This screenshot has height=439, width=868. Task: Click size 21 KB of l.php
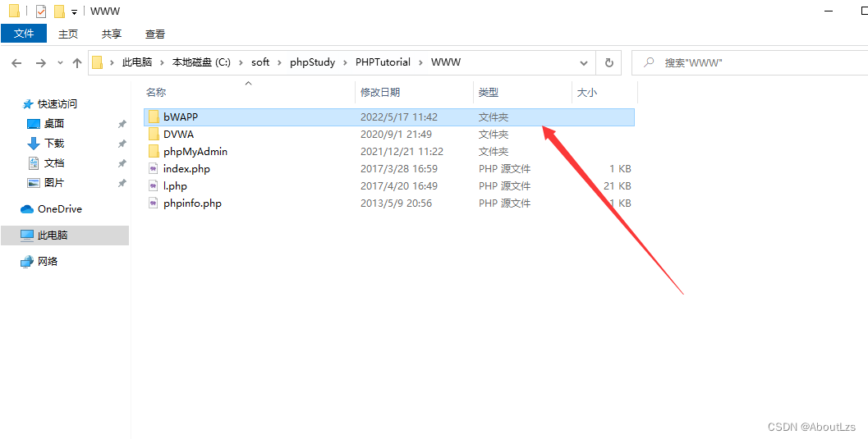[x=617, y=185]
